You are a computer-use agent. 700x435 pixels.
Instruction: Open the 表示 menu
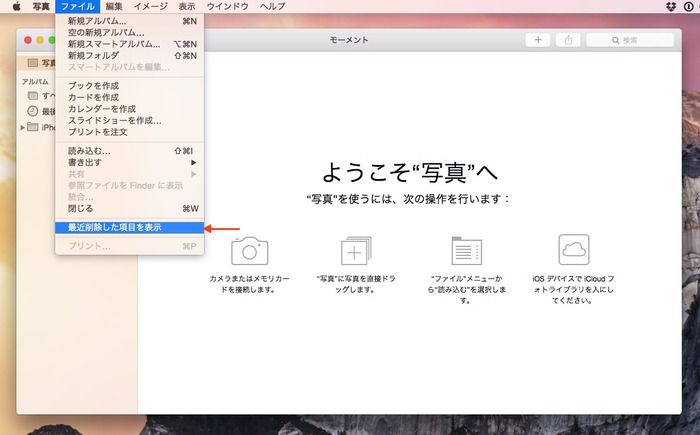point(187,6)
